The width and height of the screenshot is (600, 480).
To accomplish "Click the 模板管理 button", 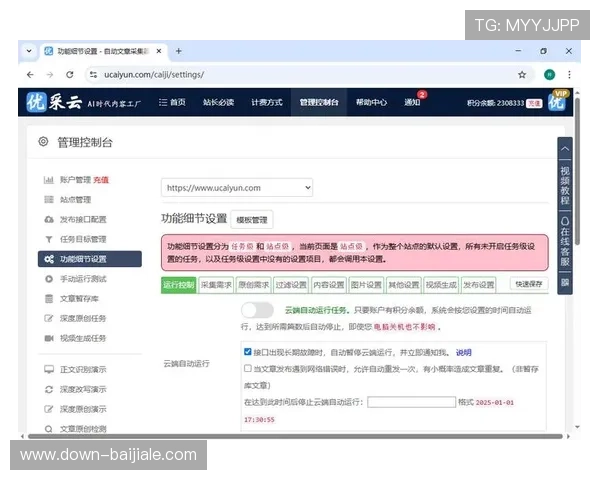I will coord(252,220).
